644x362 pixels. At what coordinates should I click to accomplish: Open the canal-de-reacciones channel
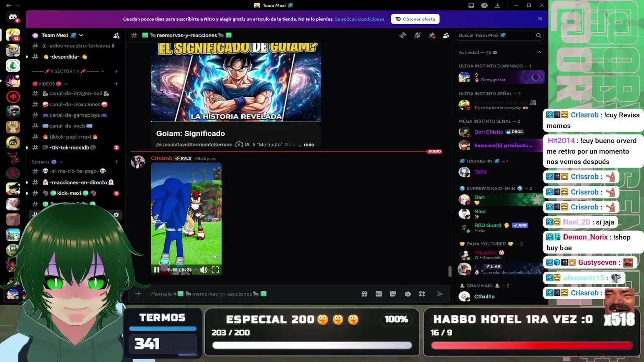coord(75,104)
